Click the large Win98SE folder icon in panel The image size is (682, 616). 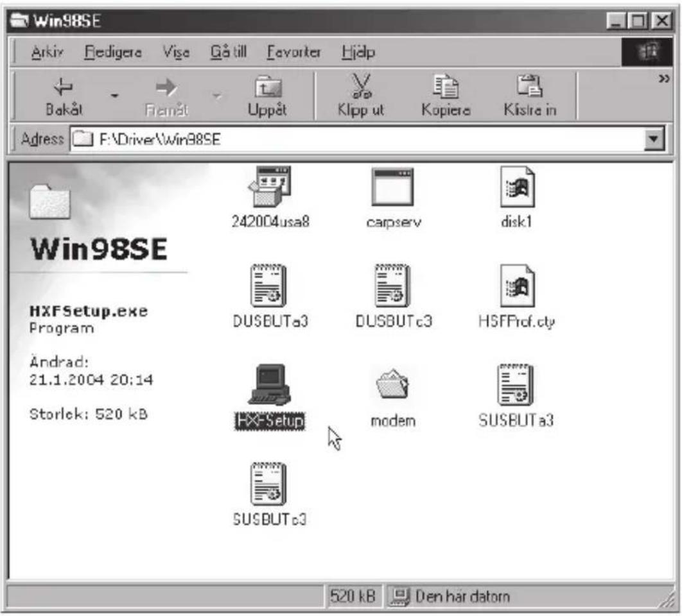(49, 201)
